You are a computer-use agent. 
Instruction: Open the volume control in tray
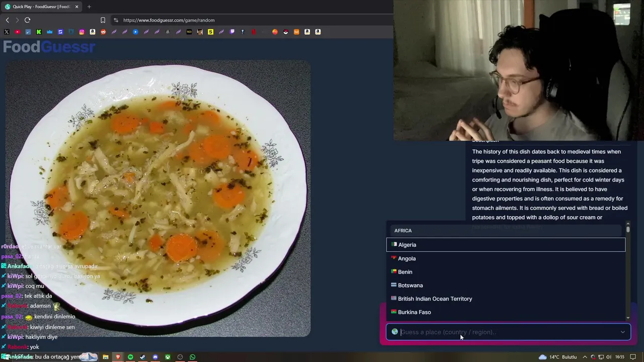click(609, 357)
